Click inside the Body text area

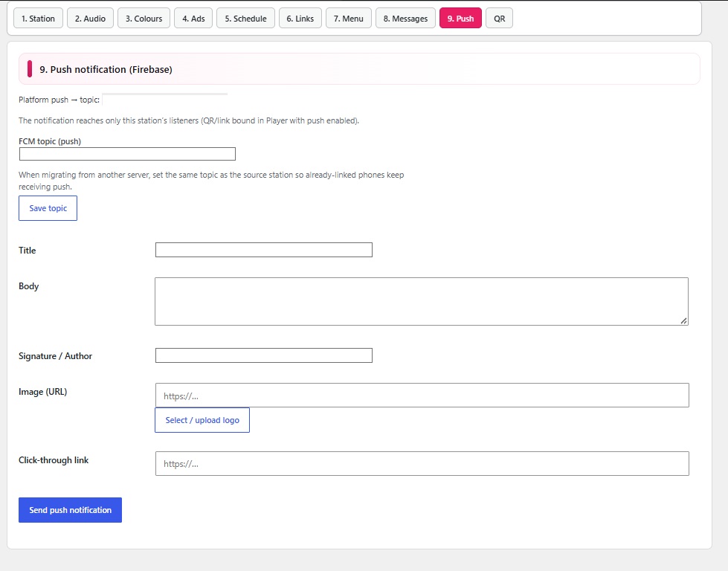point(422,301)
